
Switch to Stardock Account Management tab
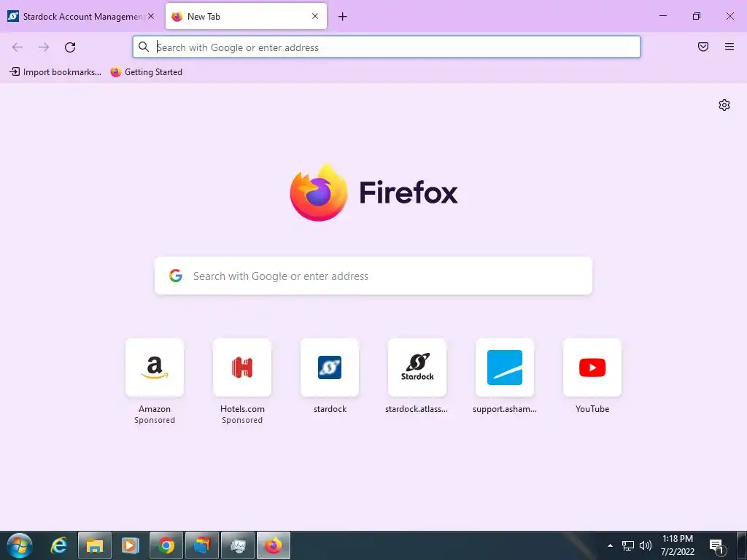[81, 17]
